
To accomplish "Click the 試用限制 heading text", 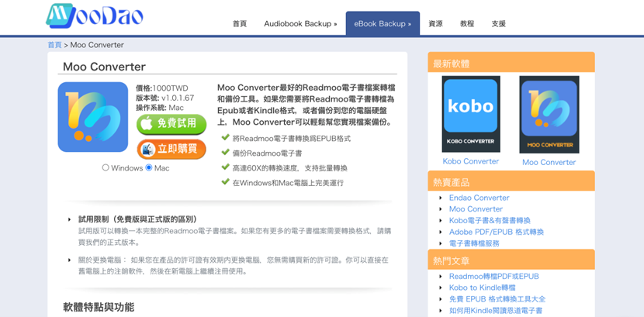I will 140,219.
